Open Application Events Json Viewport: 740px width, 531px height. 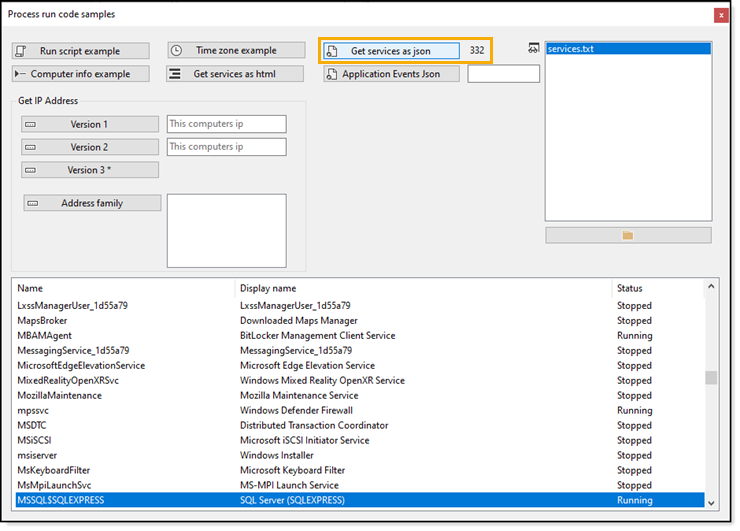(x=391, y=74)
